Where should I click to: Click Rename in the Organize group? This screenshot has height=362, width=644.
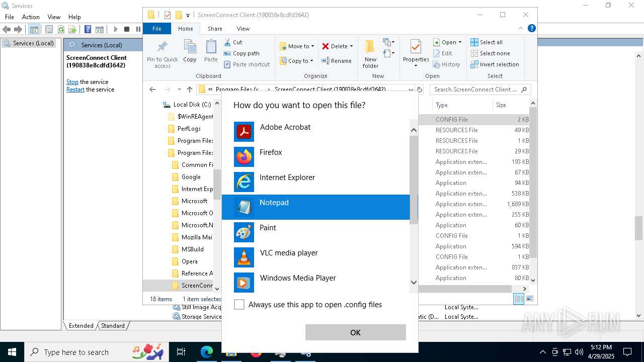click(337, 61)
